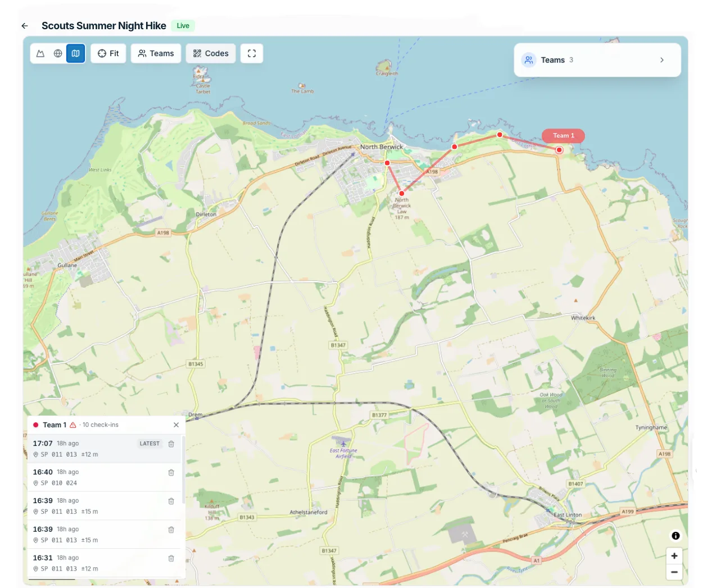Image resolution: width=707 pixels, height=588 pixels.
Task: Enter fullscreen map mode
Action: 252,53
